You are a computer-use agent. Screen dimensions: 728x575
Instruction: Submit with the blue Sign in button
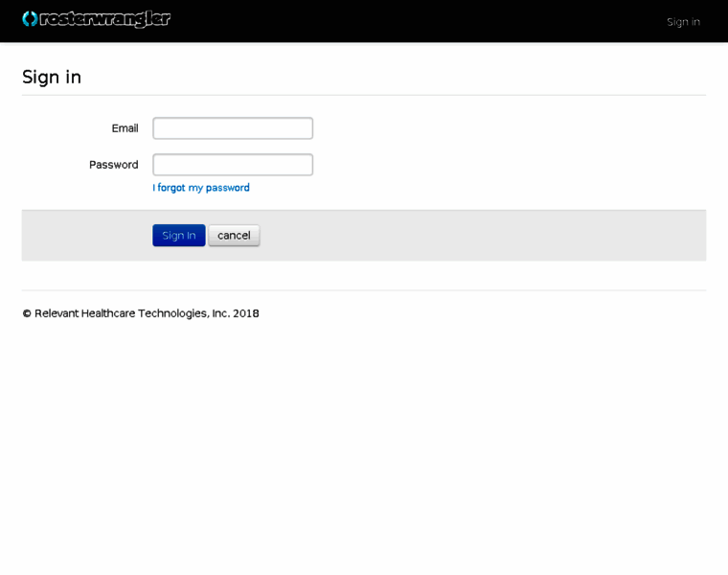[x=179, y=236]
